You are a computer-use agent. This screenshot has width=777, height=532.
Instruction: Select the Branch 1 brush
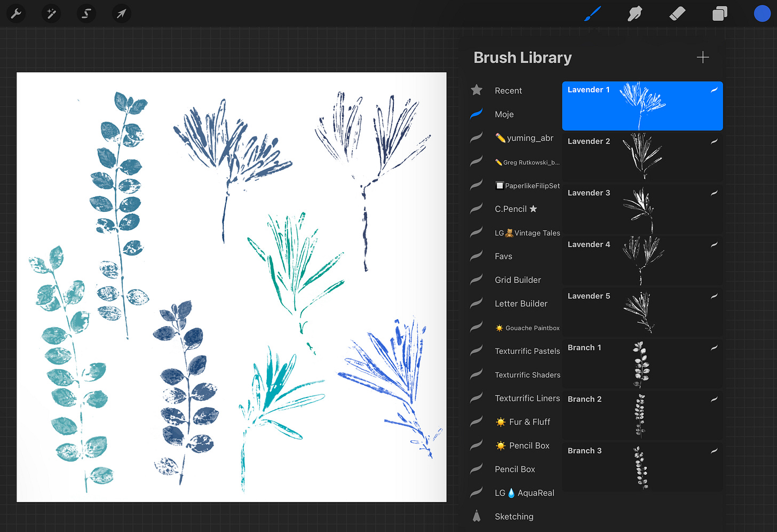click(x=643, y=364)
